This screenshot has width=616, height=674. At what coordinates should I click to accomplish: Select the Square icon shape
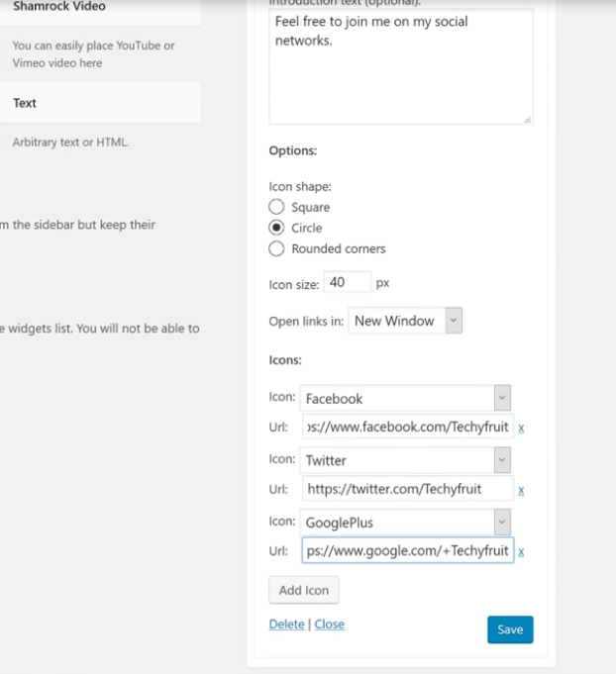pos(276,207)
